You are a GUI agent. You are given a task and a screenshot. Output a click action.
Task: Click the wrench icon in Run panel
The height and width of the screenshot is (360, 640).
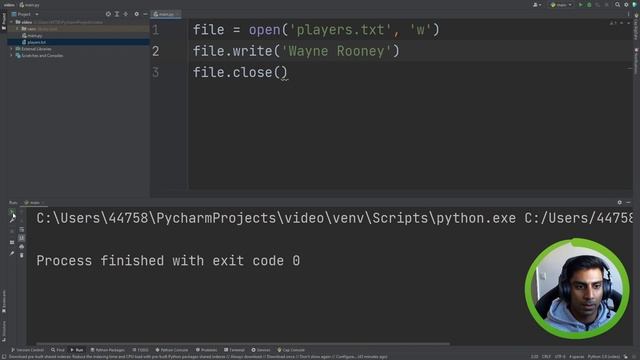[x=12, y=220]
